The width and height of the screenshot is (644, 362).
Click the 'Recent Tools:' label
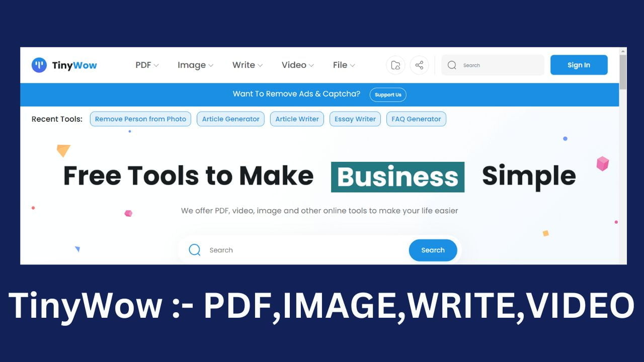coord(57,119)
